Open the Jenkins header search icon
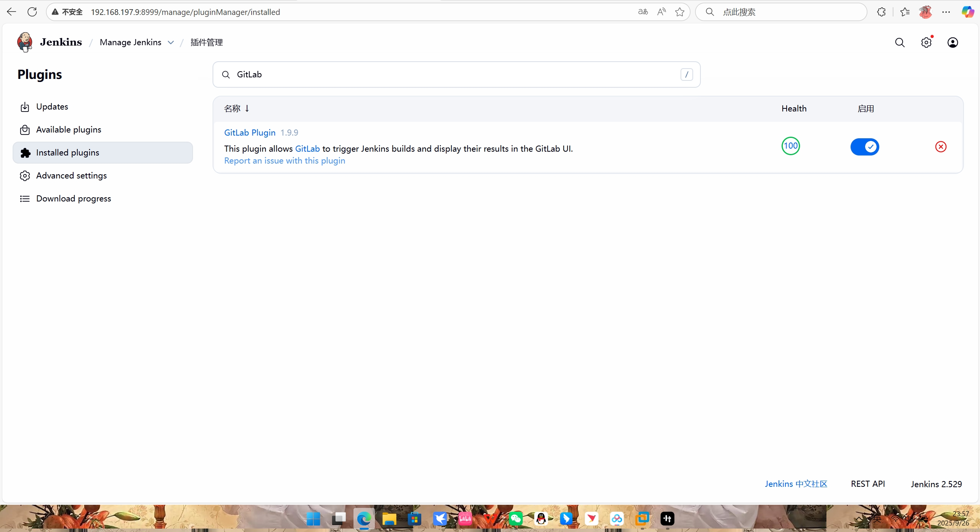 [x=900, y=43]
